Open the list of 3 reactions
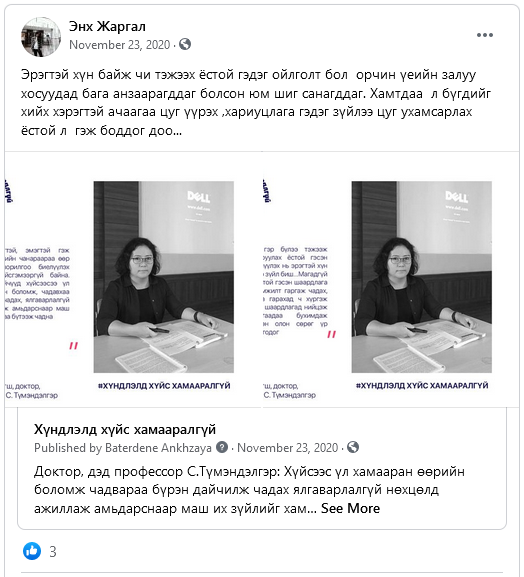Viewport: 524px width, 577px height. (x=53, y=552)
